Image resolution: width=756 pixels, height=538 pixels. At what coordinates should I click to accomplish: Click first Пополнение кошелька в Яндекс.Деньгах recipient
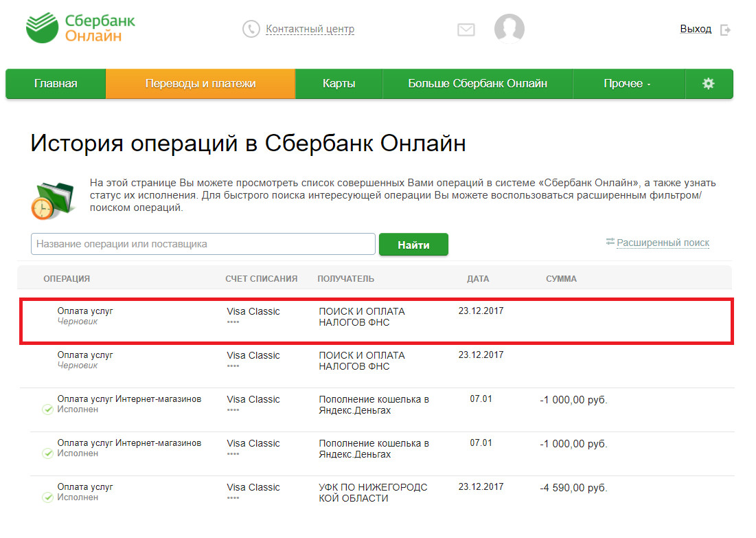tap(374, 405)
